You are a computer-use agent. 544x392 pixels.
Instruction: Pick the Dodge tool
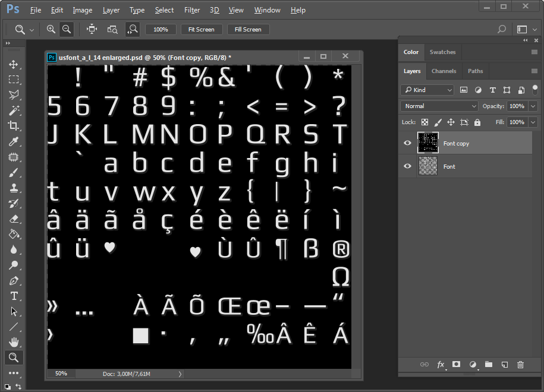[x=14, y=265]
